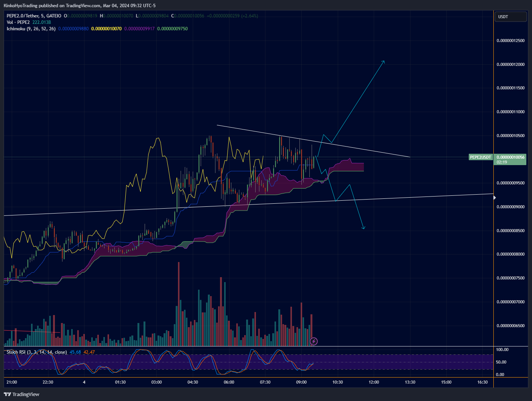This screenshot has height=401, width=532.
Task: Click price axis label 0.00000011000
Action: coord(510,112)
